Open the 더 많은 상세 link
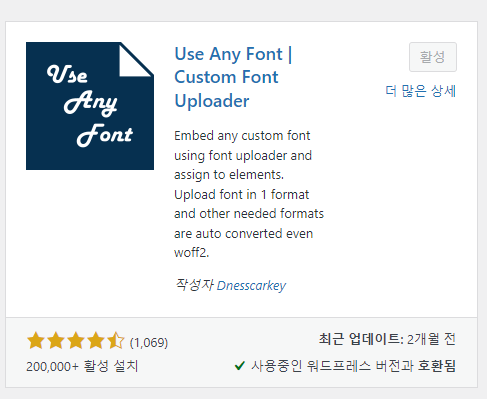487x399 pixels. tap(421, 91)
